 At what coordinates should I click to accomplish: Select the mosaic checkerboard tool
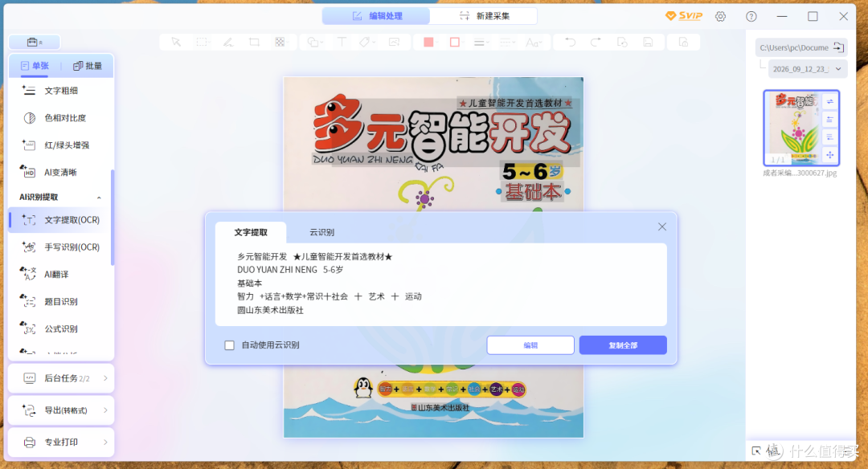tap(280, 42)
